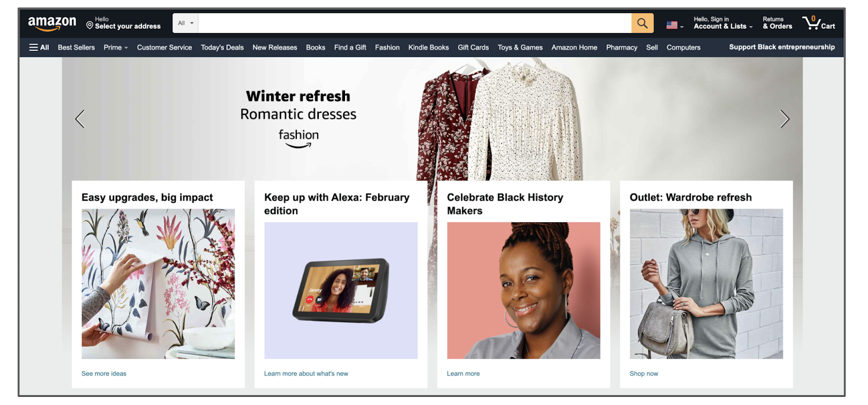Image resolution: width=868 pixels, height=405 pixels.
Task: Go to previous carousel slide arrow
Action: tap(80, 119)
